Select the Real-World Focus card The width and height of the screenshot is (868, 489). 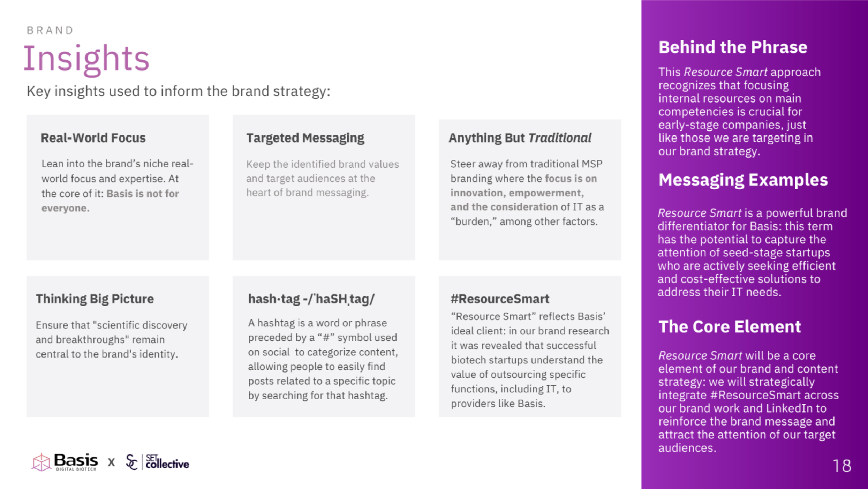[118, 187]
